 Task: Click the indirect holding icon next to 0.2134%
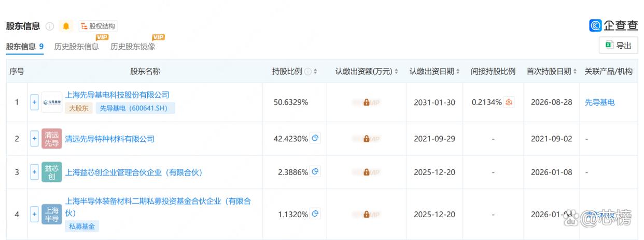pyautogui.click(x=509, y=102)
